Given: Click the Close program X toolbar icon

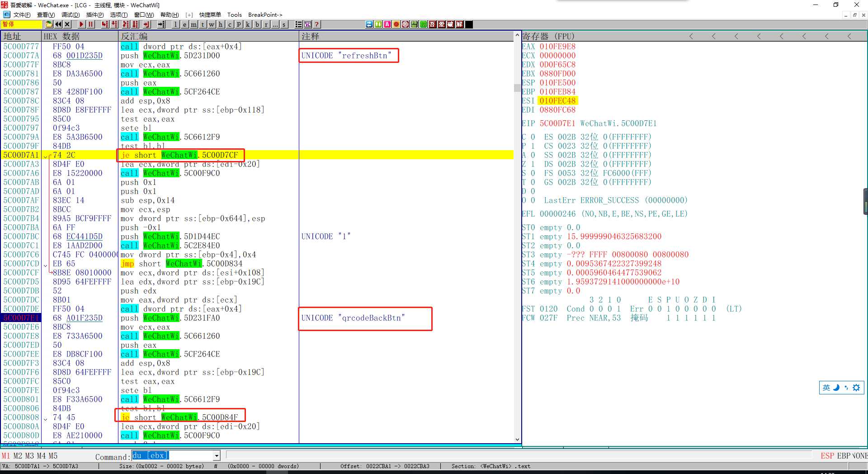Looking at the screenshot, I should coord(67,24).
